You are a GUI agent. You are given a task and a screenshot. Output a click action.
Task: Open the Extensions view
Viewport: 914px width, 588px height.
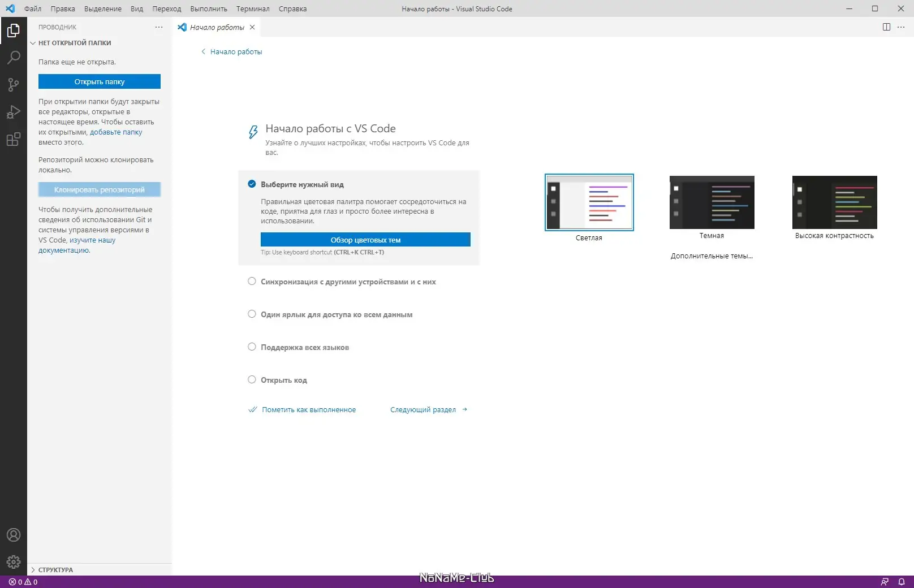pyautogui.click(x=14, y=139)
